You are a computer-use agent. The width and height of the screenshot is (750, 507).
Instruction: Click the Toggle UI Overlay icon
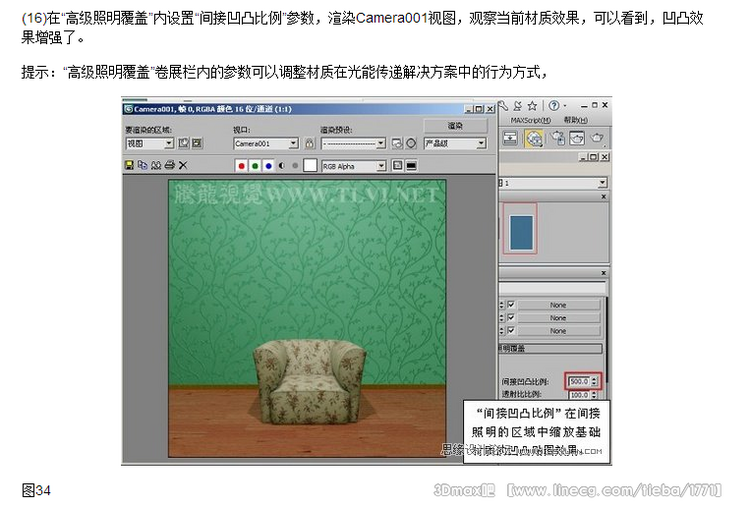pyautogui.click(x=397, y=165)
